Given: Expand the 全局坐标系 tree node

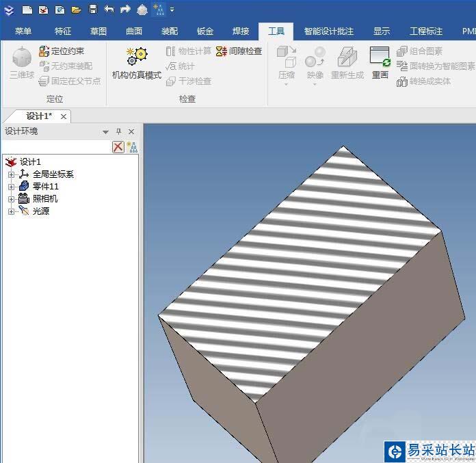Looking at the screenshot, I should click(x=11, y=174).
